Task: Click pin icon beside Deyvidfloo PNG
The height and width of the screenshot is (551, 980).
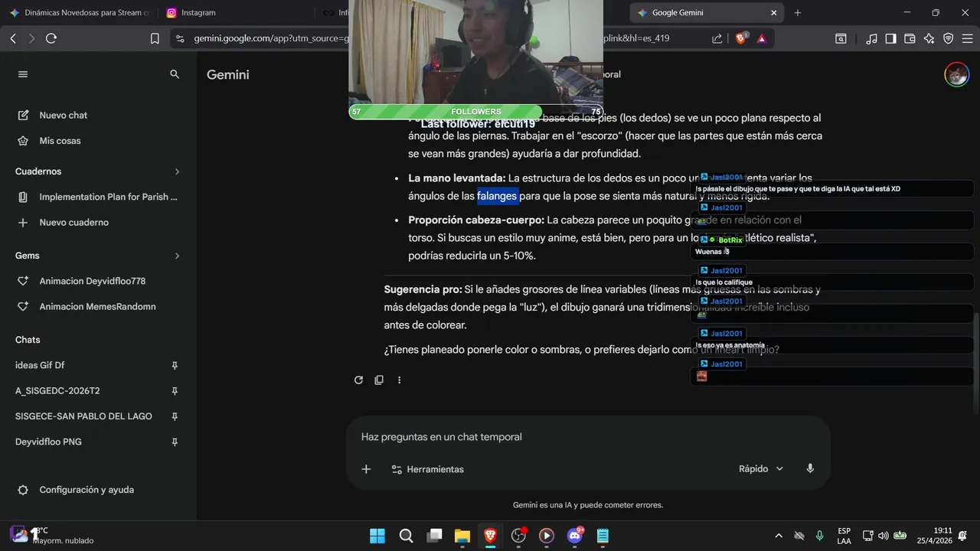Action: click(175, 442)
